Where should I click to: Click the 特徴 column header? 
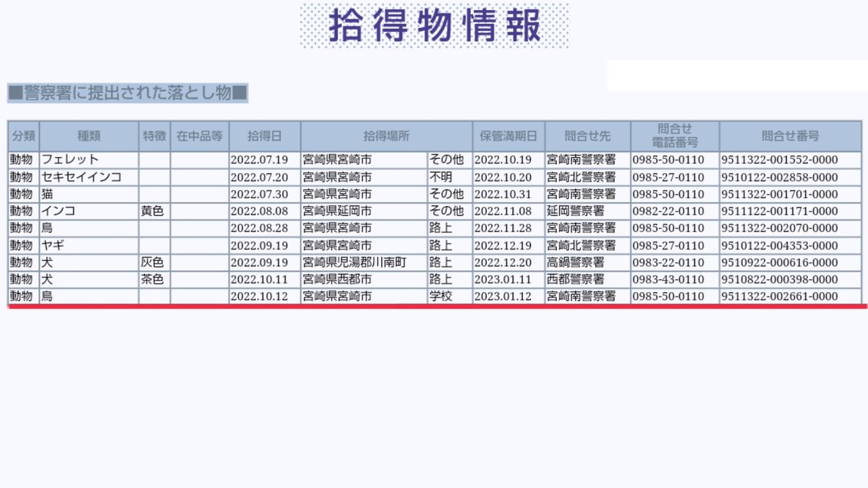(x=155, y=136)
